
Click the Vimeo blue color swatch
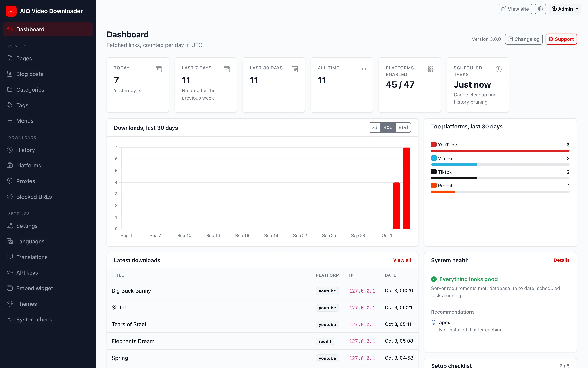click(434, 158)
